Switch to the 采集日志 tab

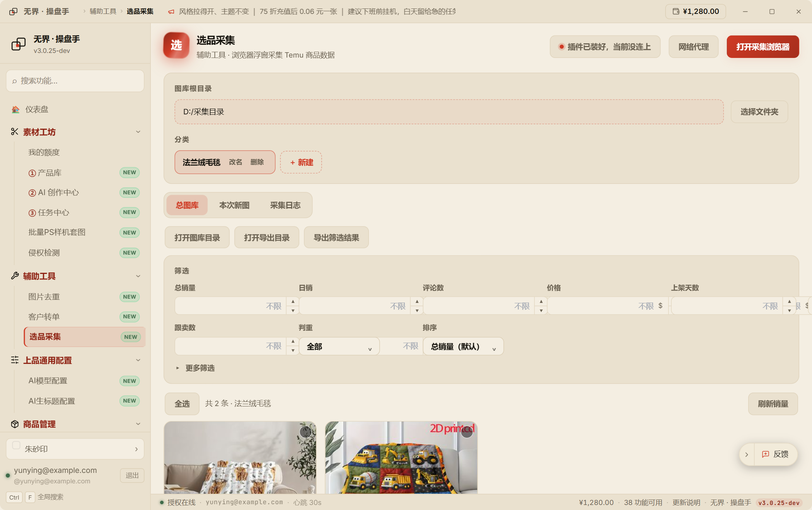pos(285,205)
